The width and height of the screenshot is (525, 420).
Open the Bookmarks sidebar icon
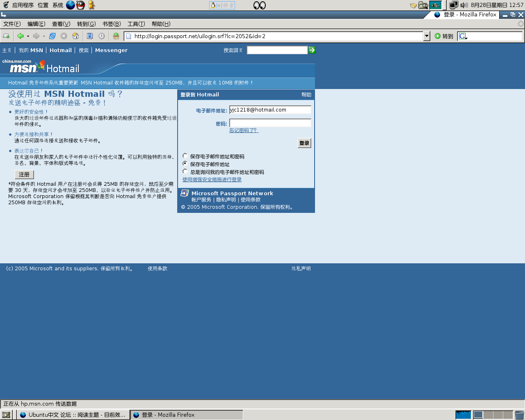coord(90,36)
